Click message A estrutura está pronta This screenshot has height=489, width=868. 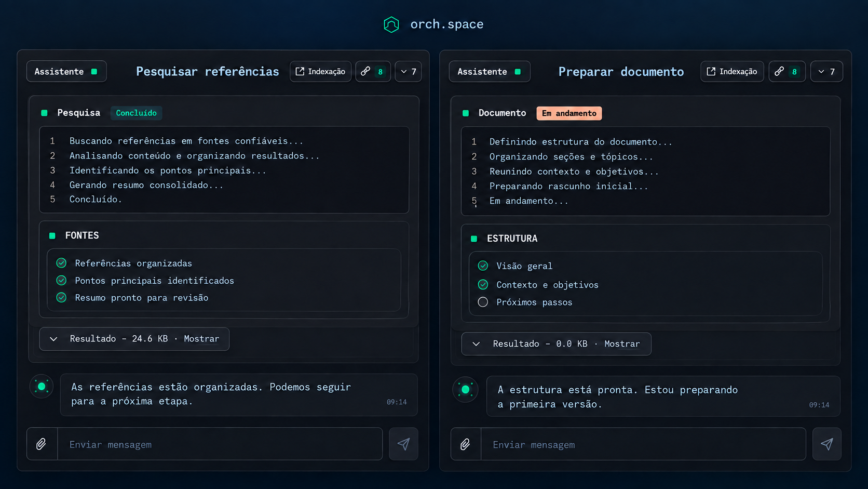pos(663,397)
